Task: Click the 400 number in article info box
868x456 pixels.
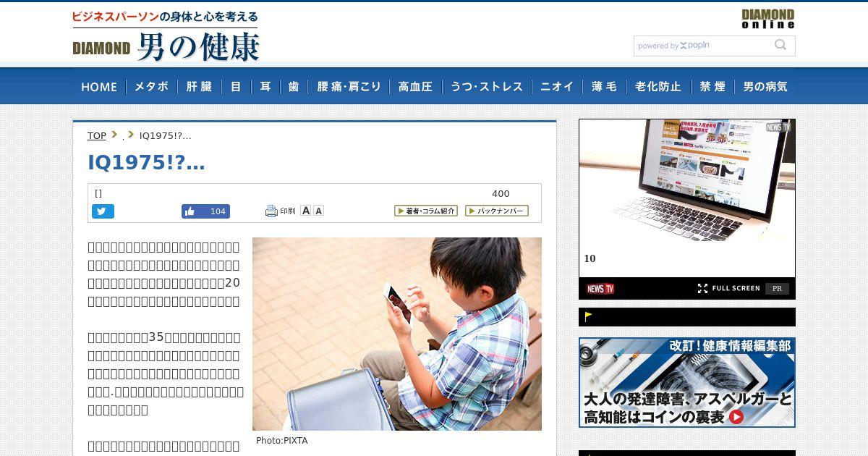Action: 501,193
